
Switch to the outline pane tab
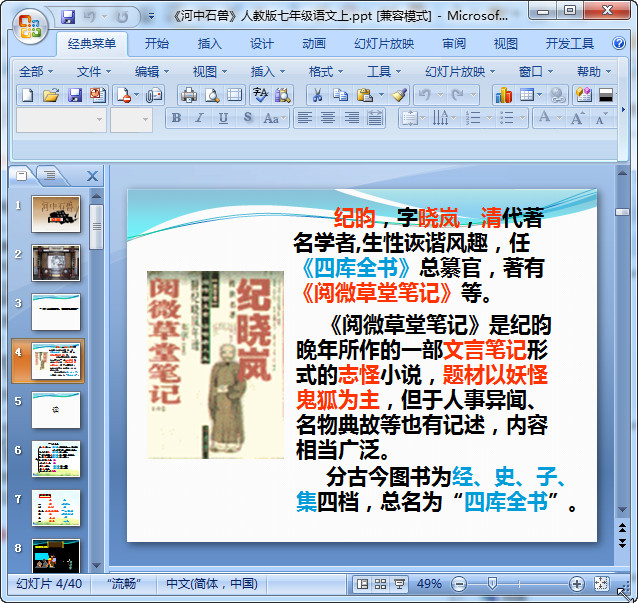pyautogui.click(x=50, y=175)
